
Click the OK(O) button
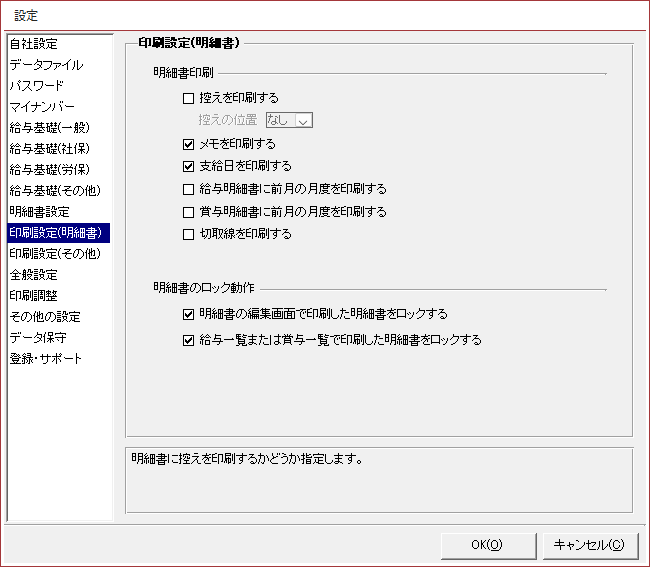click(486, 544)
